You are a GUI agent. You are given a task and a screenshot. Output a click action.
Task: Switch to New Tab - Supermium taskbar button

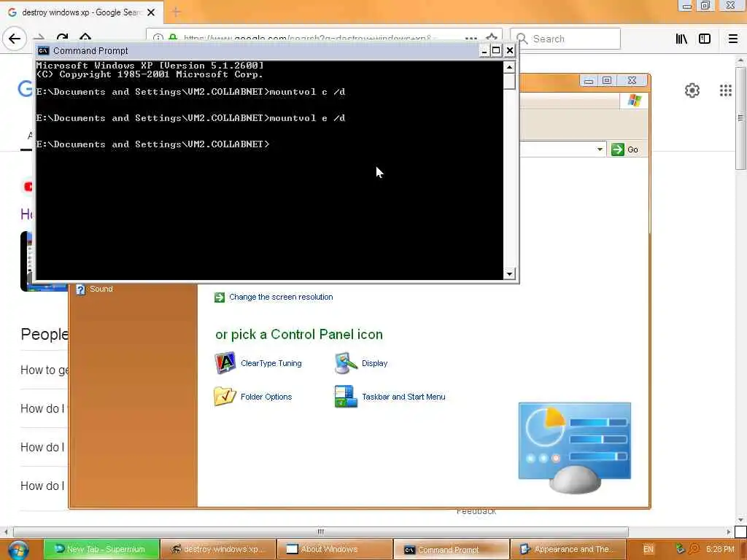[x=101, y=549]
